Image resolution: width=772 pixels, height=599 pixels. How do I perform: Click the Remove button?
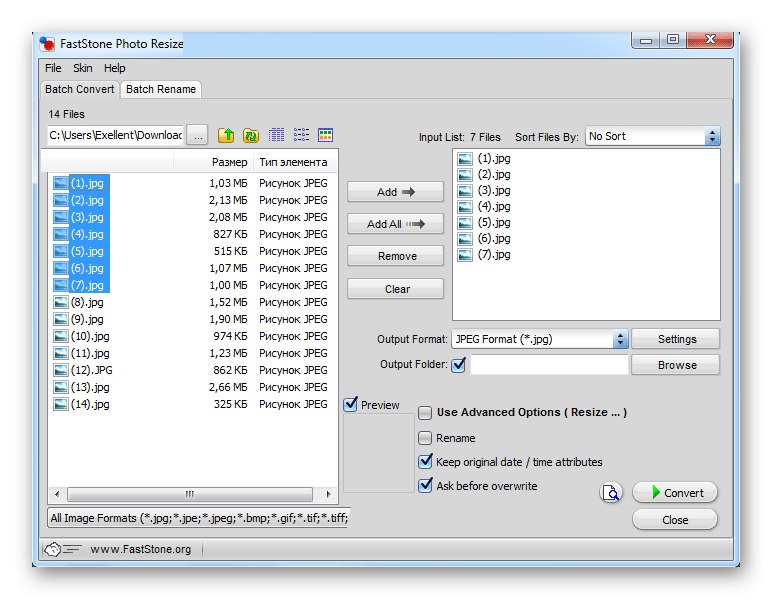[x=395, y=256]
